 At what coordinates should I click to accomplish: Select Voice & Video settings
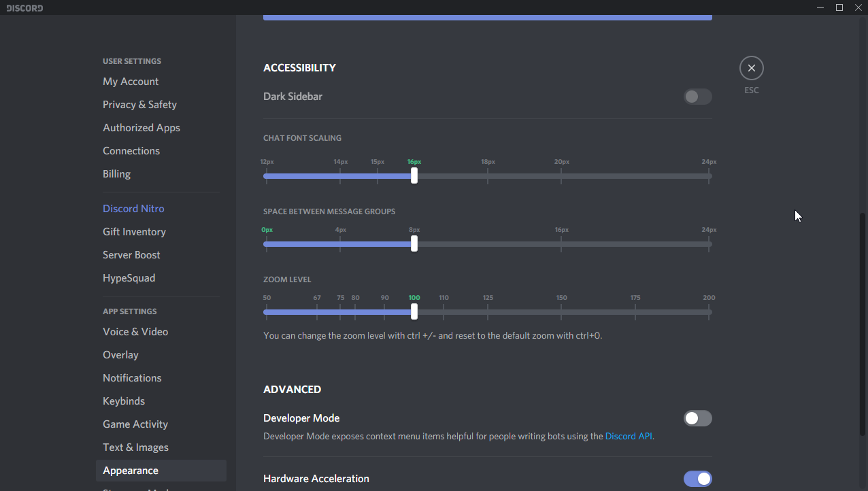coord(135,332)
